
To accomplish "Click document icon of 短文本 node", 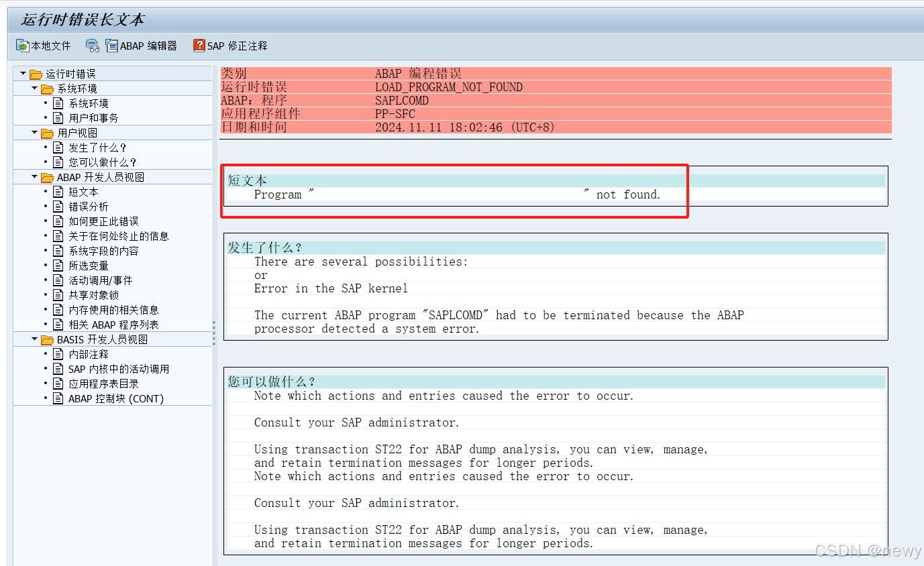I will pos(58,192).
